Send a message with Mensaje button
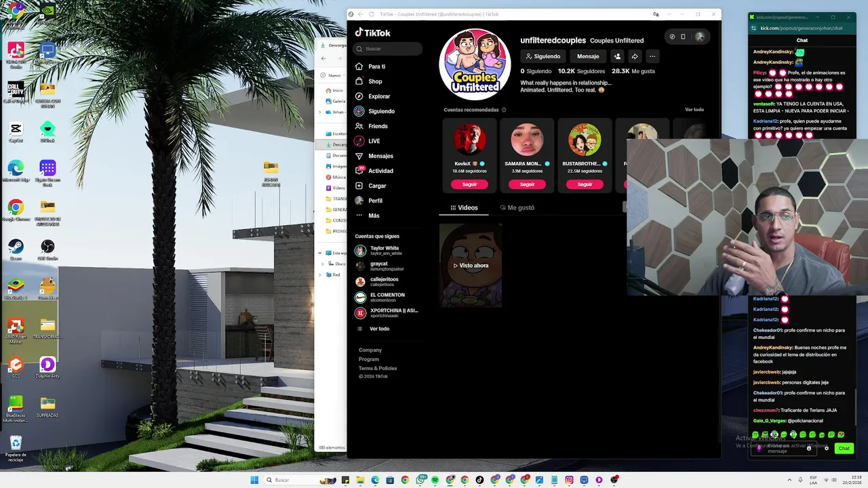This screenshot has height=488, width=868. (x=588, y=56)
